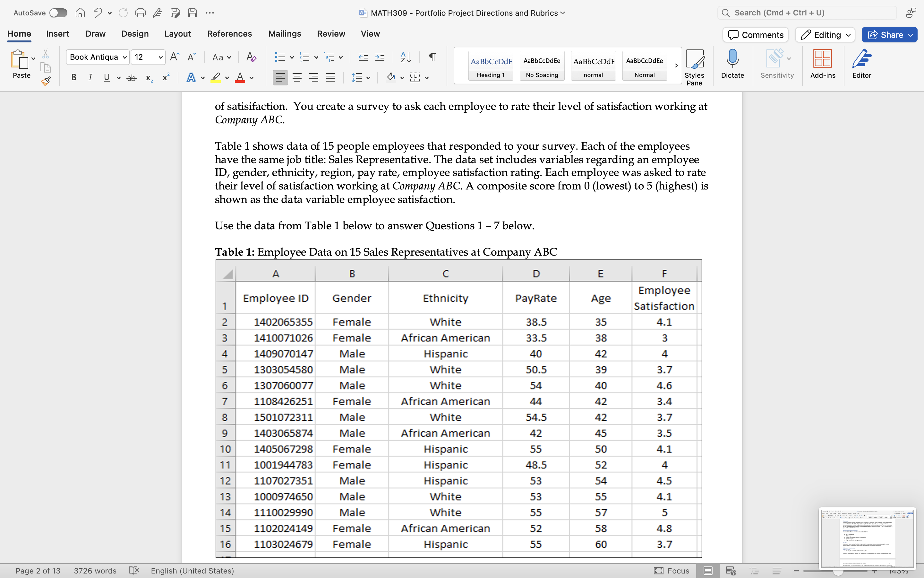Select Center paragraph alignment
Screen dimensions: 924x578
click(297, 78)
